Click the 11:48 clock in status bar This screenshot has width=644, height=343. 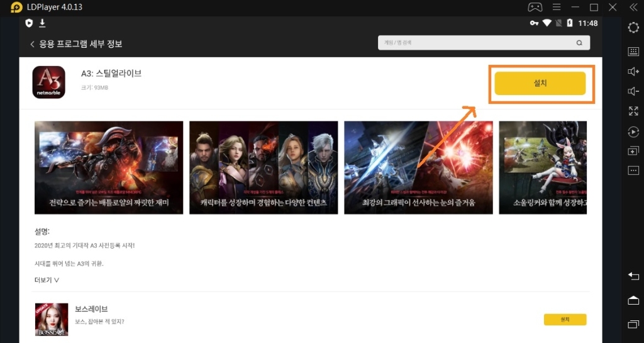[x=588, y=23]
